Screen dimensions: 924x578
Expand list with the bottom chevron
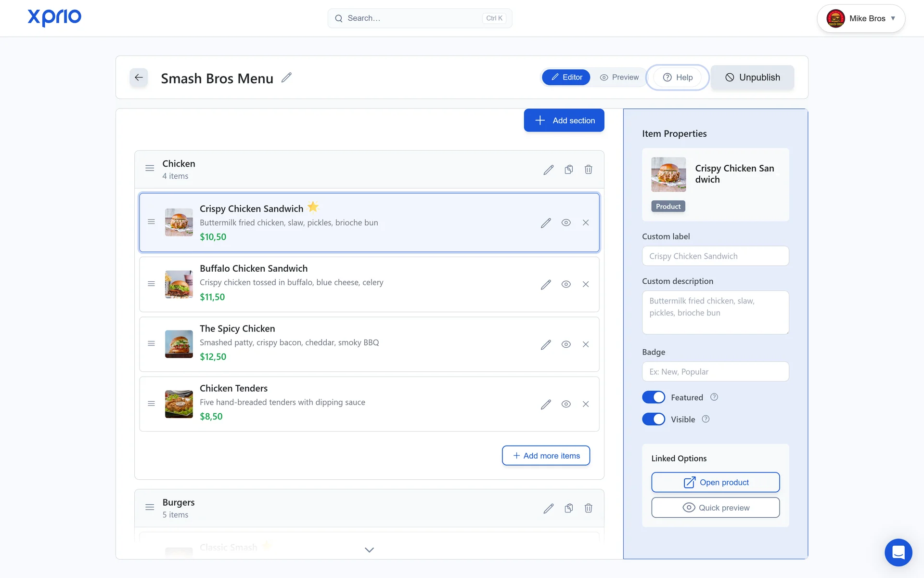(x=369, y=550)
